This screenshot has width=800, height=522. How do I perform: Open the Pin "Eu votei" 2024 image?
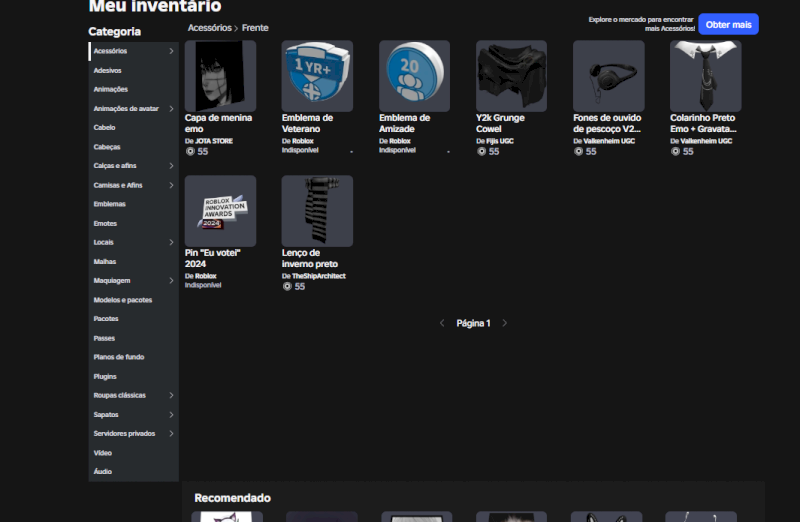tap(220, 211)
